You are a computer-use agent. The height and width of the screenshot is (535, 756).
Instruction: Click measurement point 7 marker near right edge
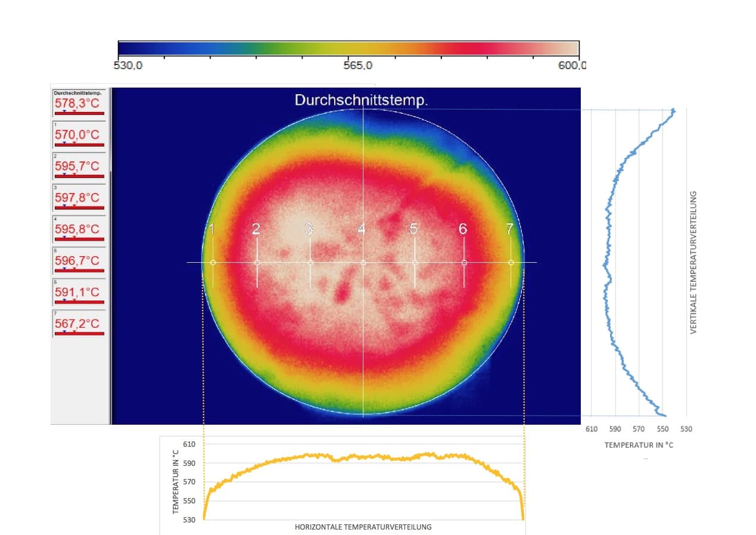(x=511, y=263)
